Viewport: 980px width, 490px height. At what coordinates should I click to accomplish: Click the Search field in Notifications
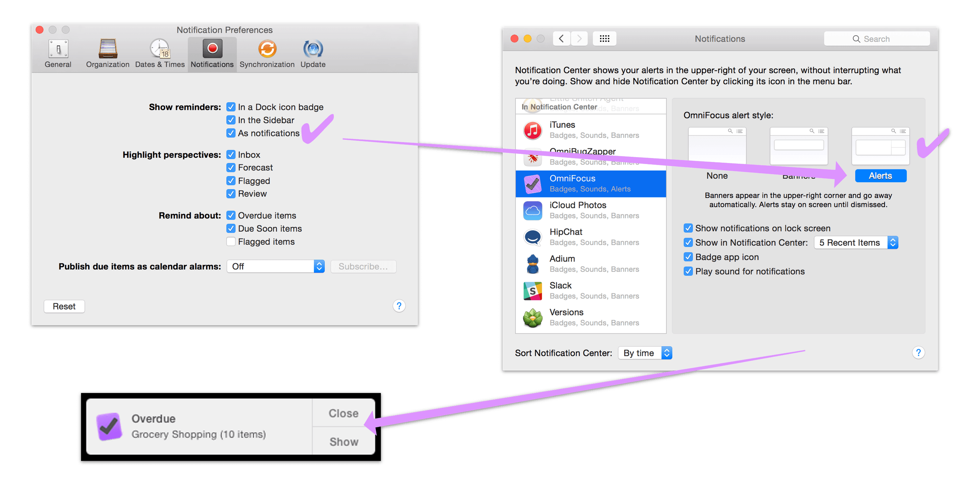tap(877, 39)
